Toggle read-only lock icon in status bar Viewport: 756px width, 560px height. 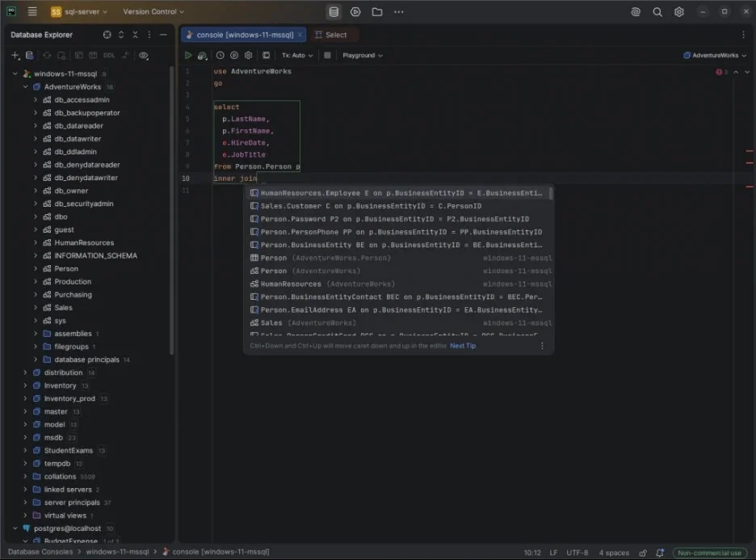643,553
